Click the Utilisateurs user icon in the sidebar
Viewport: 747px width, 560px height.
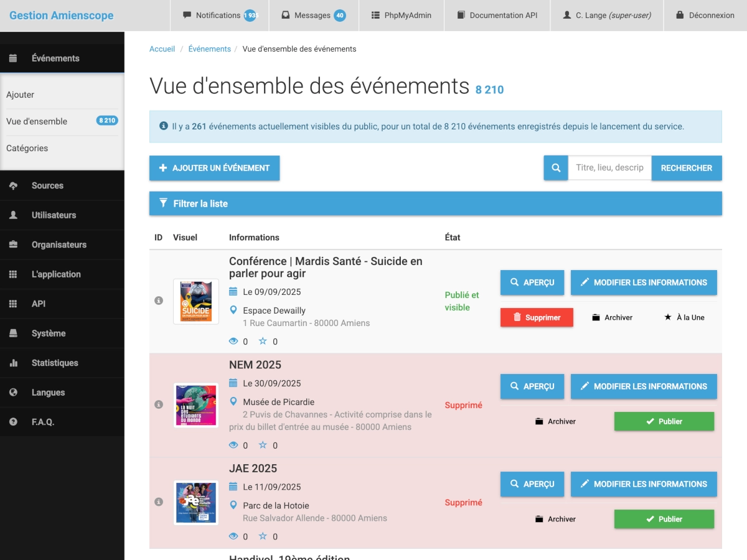[x=13, y=215]
